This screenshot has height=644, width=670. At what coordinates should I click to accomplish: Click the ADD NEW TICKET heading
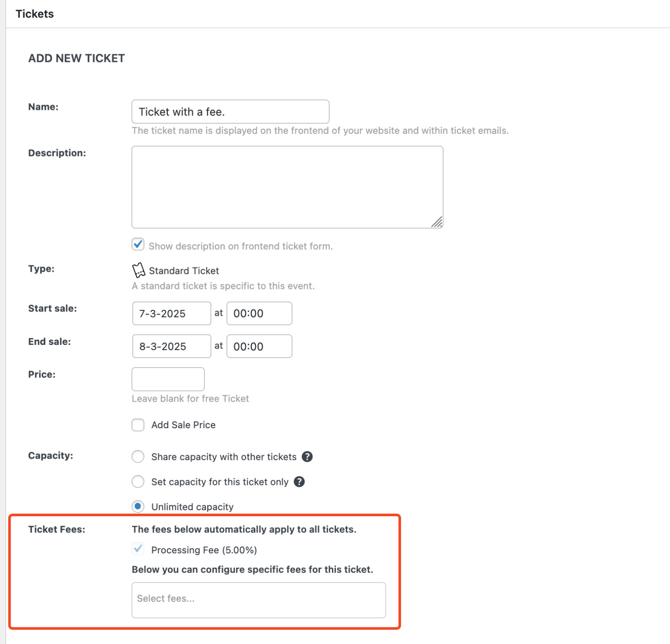[76, 58]
